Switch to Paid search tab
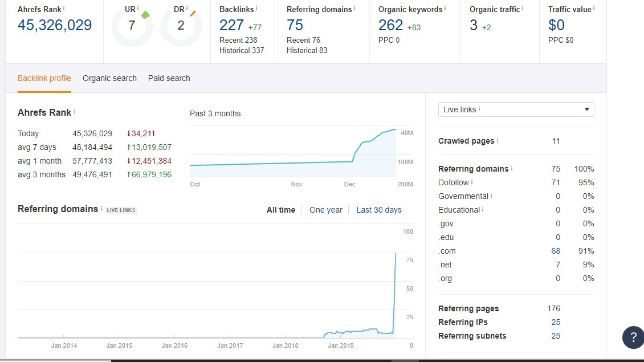The image size is (644, 362). pos(169,78)
